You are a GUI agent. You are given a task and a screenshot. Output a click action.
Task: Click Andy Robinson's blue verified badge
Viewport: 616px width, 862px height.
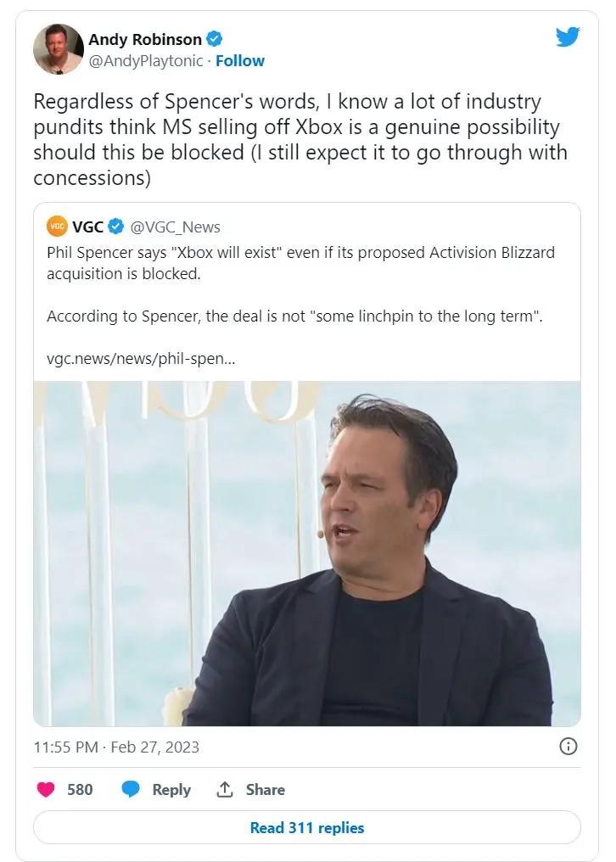216,39
